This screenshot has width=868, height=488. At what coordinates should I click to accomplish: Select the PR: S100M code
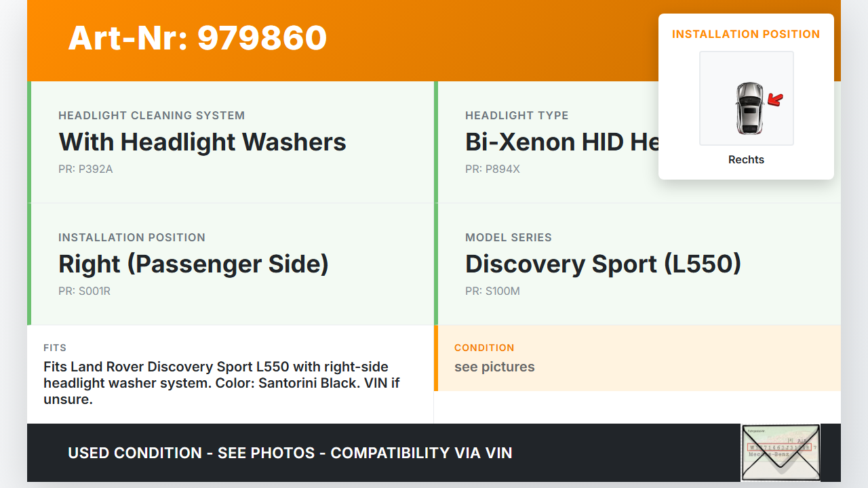[492, 291]
